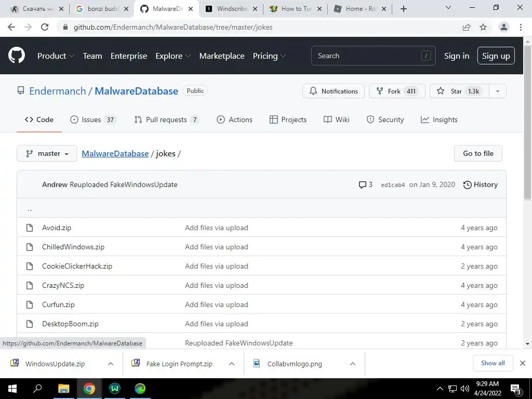
Task: Open ChilledWindows.zip file
Action: pos(73,247)
